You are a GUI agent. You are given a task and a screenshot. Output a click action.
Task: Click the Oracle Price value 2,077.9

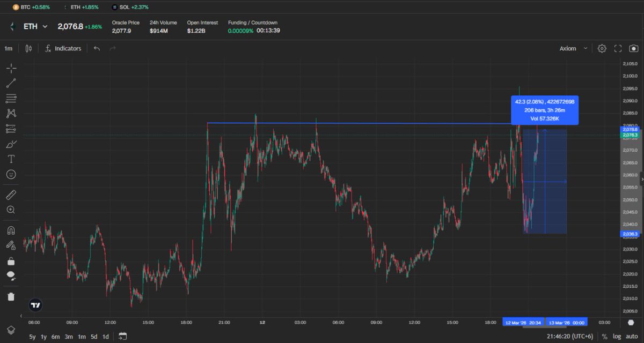[121, 31]
